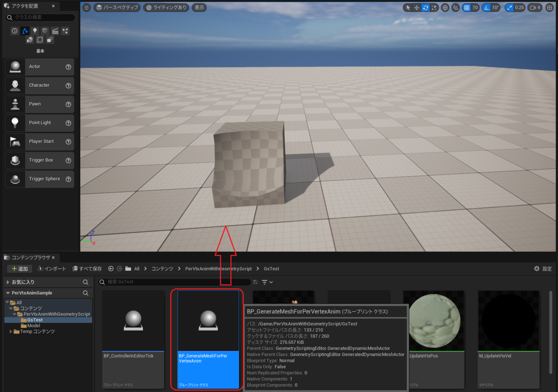The height and width of the screenshot is (392, 558).
Task: Open the Cinematic clapperboard category icon
Action: [x=55, y=30]
